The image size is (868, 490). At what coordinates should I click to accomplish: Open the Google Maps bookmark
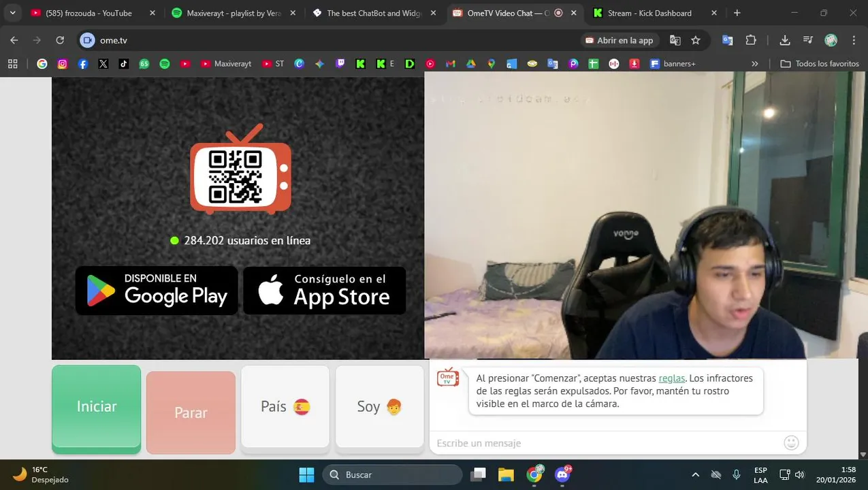coord(491,63)
